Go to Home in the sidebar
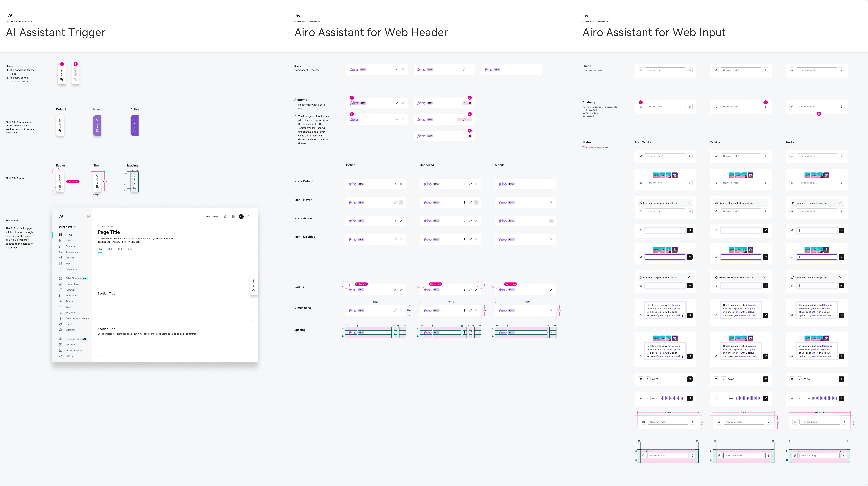This screenshot has width=868, height=486. point(69,235)
